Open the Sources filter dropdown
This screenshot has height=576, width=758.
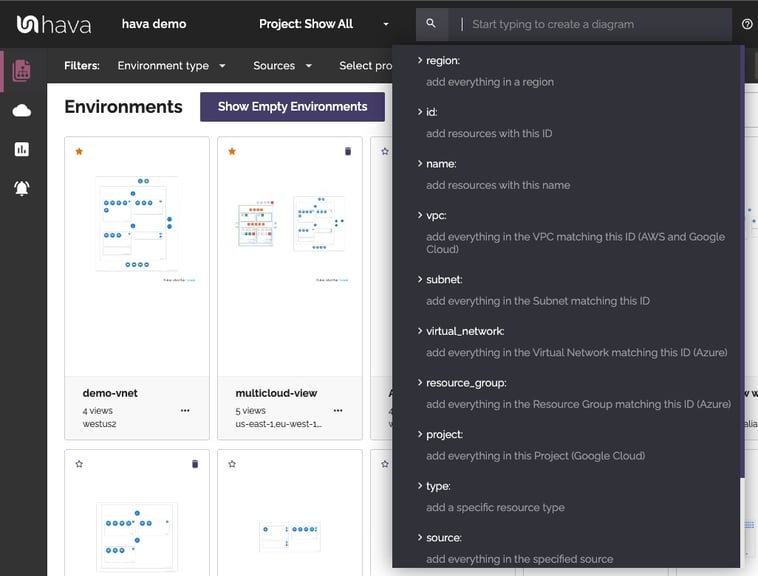point(282,66)
